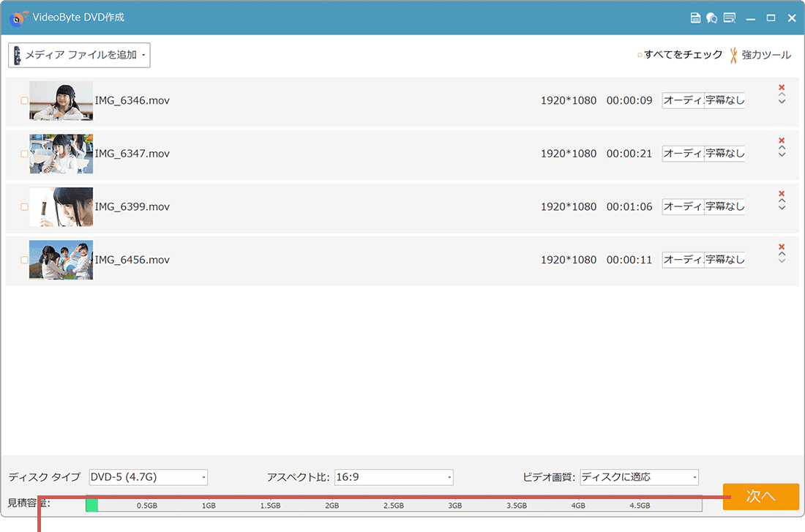805x532 pixels.
Task: Select the IMG_6347.mov video thumbnail
Action: [x=61, y=154]
